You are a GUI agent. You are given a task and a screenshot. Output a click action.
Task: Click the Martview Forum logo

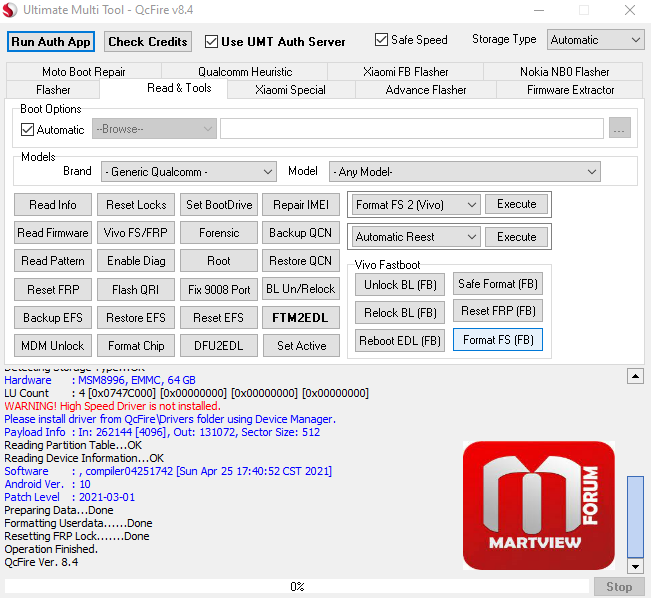pos(539,505)
